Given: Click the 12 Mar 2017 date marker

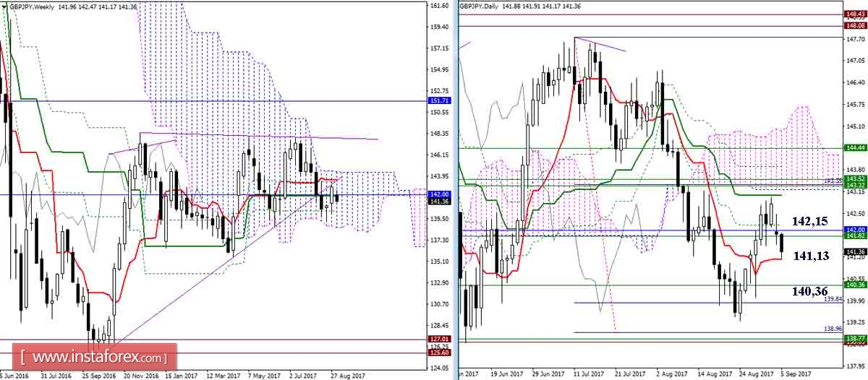Looking at the screenshot, I should [x=224, y=376].
